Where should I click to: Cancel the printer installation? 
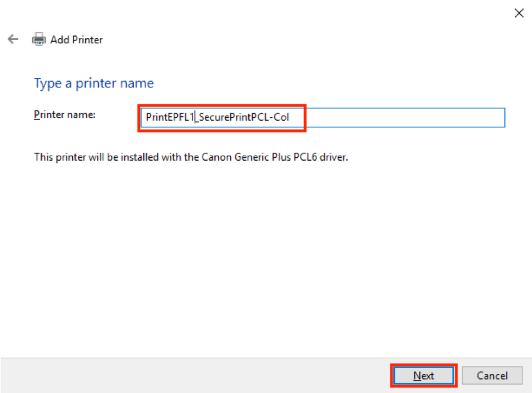492,376
